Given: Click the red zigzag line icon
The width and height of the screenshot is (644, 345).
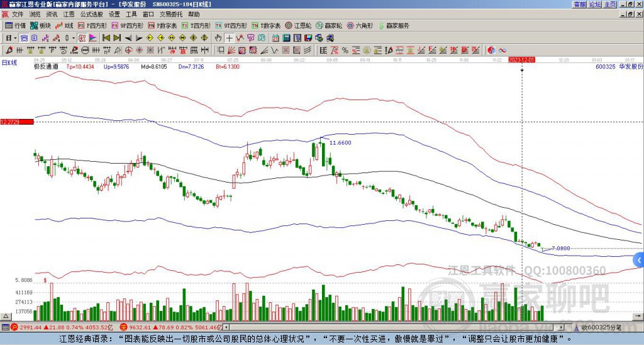Looking at the screenshot, I should tap(240, 38).
